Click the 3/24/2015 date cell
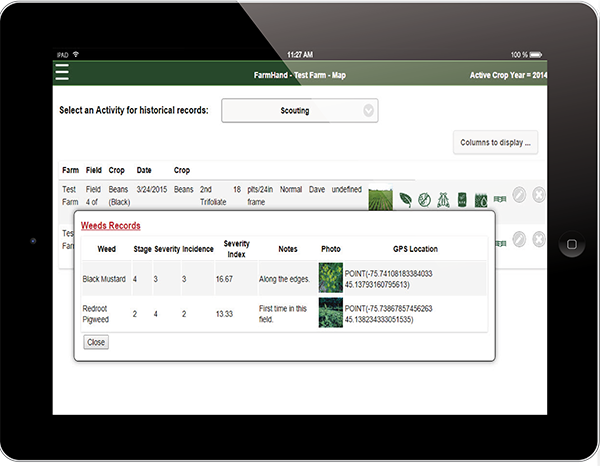 [152, 189]
